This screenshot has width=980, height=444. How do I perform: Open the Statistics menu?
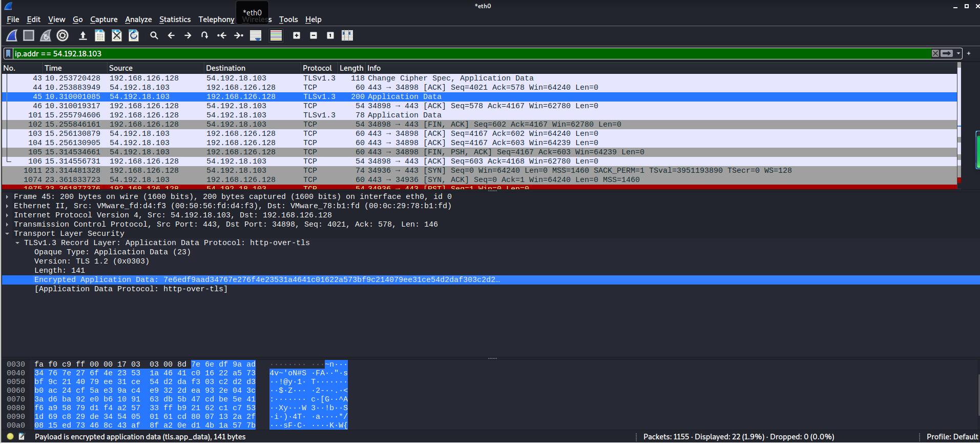click(175, 19)
